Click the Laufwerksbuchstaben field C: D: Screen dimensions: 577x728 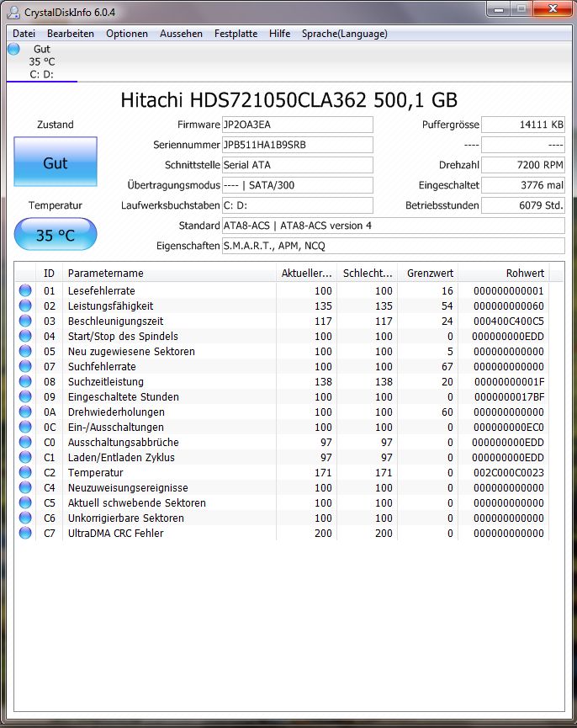click(297, 205)
